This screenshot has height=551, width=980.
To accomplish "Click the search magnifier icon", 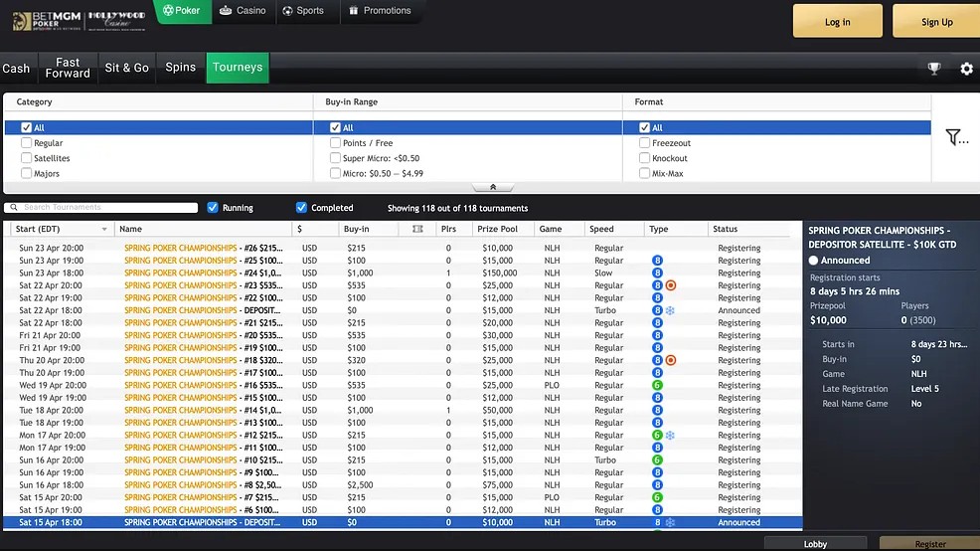I will point(15,208).
